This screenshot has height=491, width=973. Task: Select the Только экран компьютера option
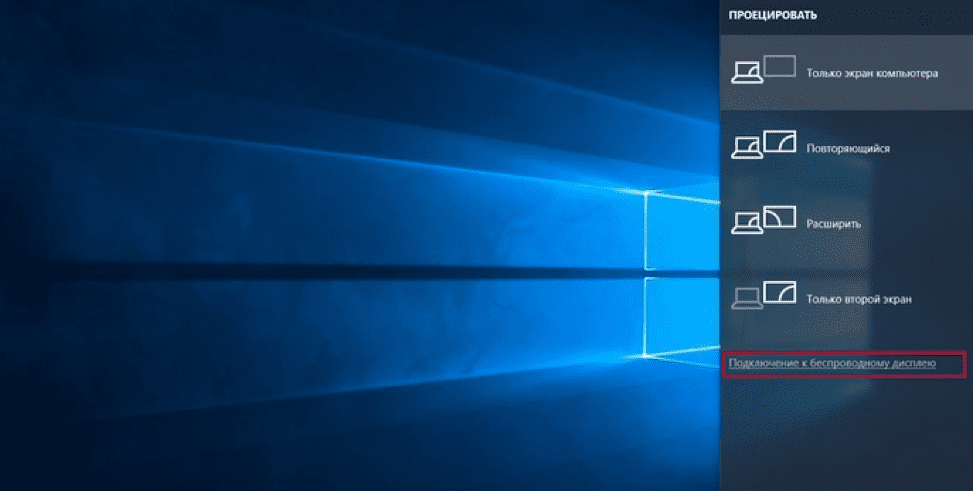[872, 74]
